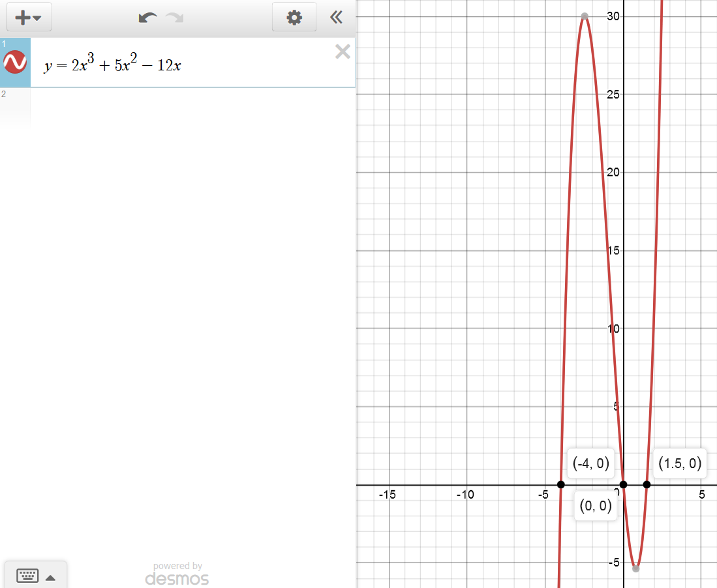Delete expression 1 with the X
Image resolution: width=717 pixels, height=588 pixels.
coord(343,52)
